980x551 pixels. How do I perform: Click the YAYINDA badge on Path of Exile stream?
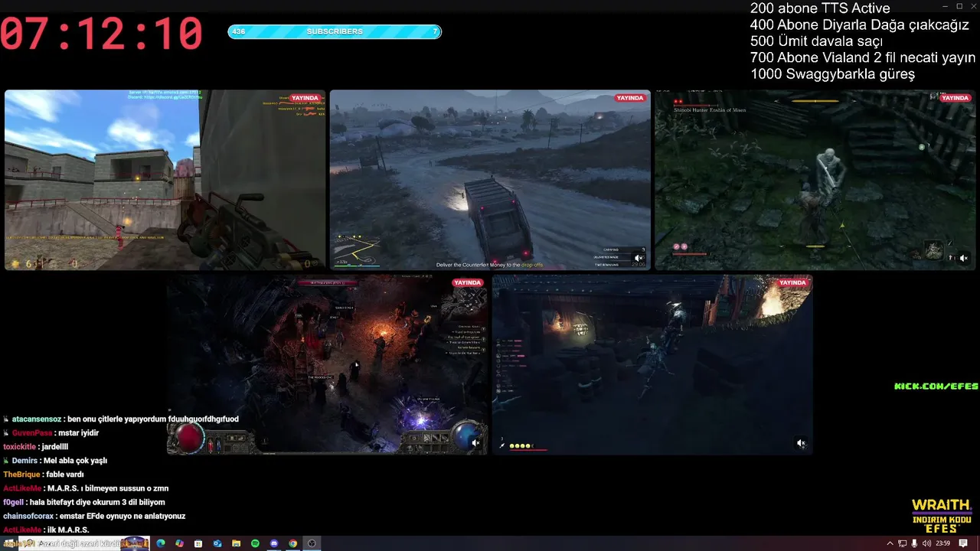coord(468,282)
